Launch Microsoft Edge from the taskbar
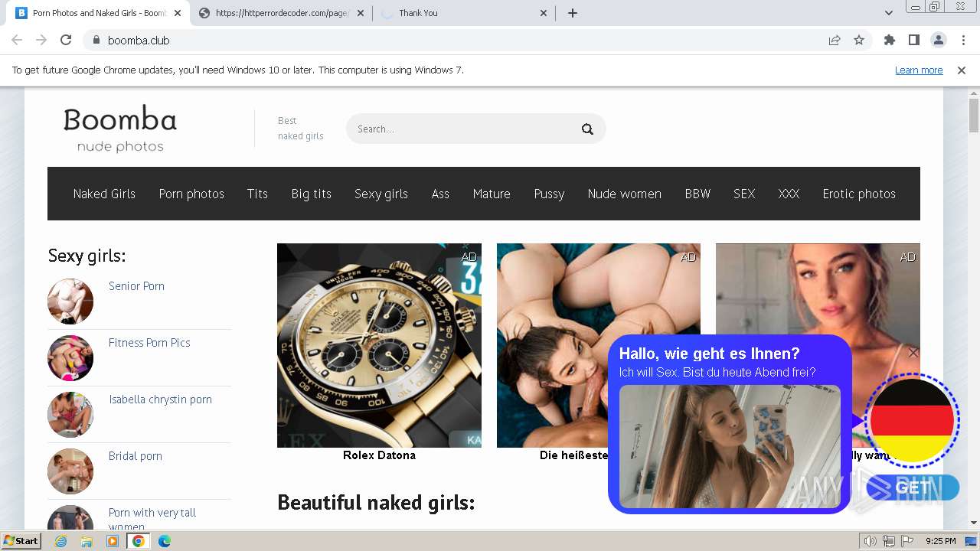The image size is (980, 551). click(x=165, y=541)
